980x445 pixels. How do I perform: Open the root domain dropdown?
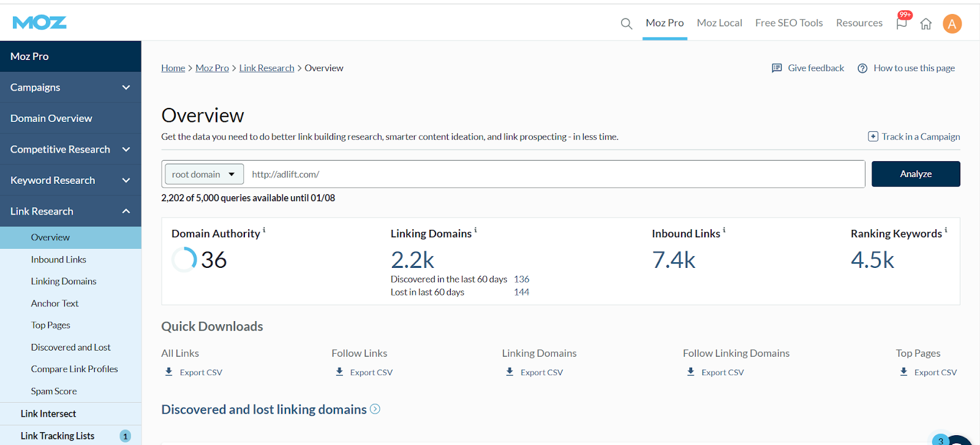point(204,174)
